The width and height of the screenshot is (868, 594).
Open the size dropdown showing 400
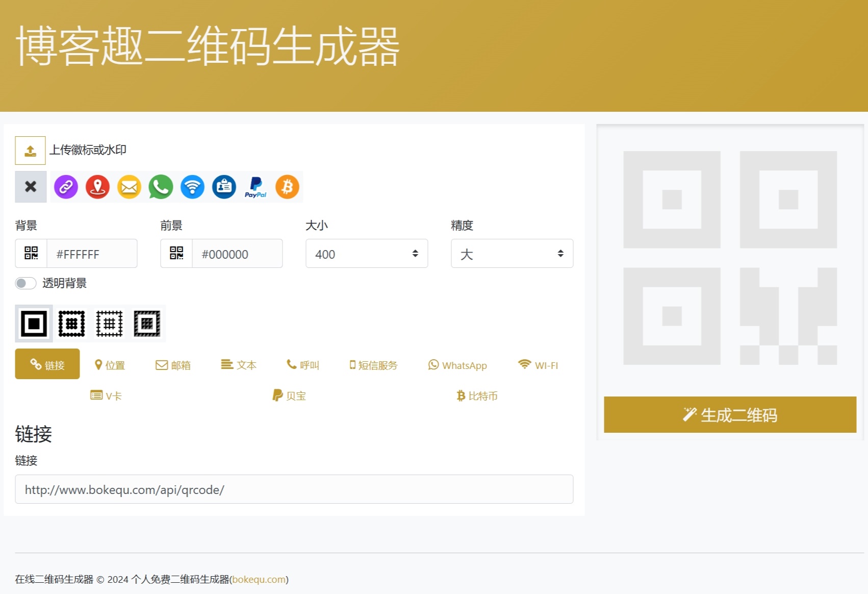(367, 253)
